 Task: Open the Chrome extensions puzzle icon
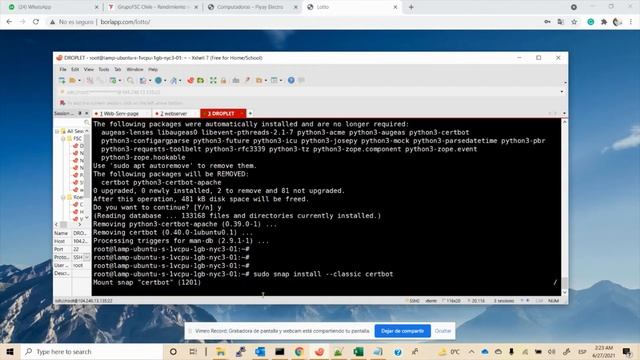point(604,22)
